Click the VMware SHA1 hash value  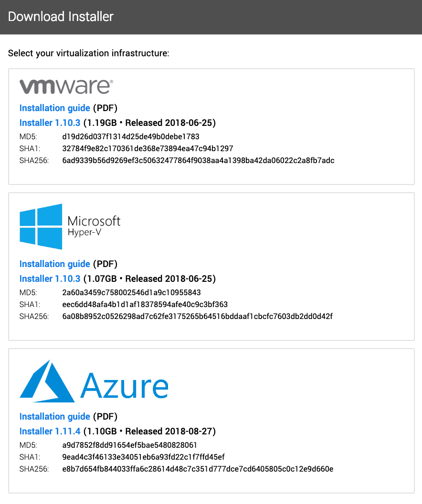[148, 148]
